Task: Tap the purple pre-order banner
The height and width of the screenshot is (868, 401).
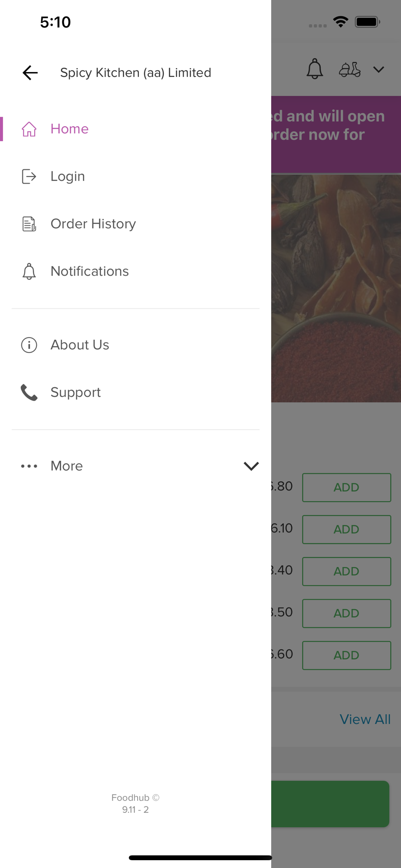Action: tap(336, 134)
